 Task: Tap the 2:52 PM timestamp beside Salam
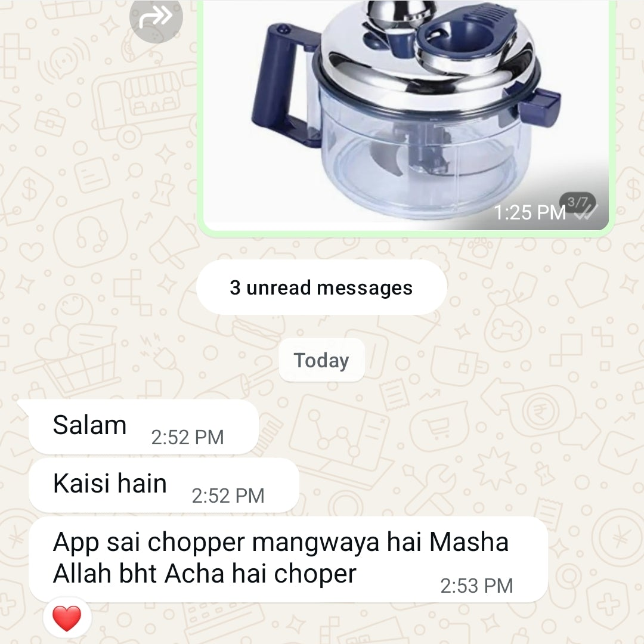point(187,438)
